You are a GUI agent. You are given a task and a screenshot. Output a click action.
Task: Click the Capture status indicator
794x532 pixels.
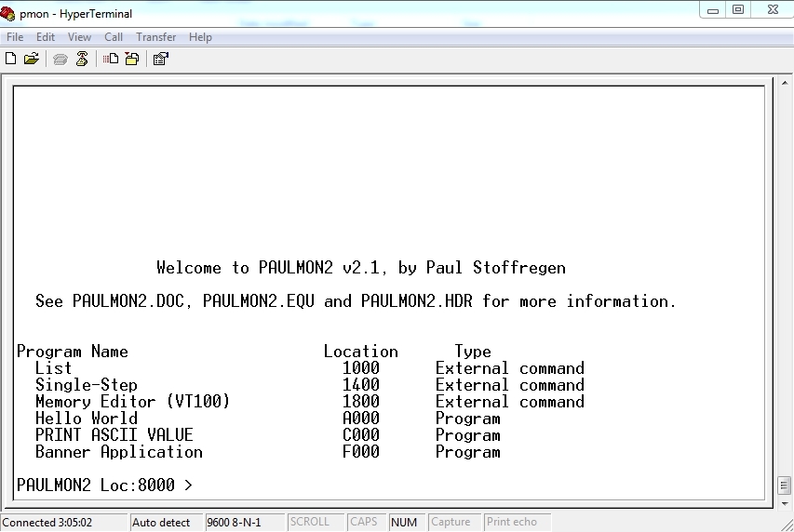(x=455, y=522)
